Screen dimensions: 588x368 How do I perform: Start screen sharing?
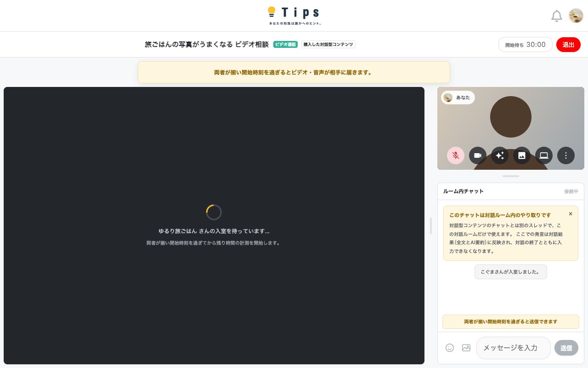click(544, 155)
